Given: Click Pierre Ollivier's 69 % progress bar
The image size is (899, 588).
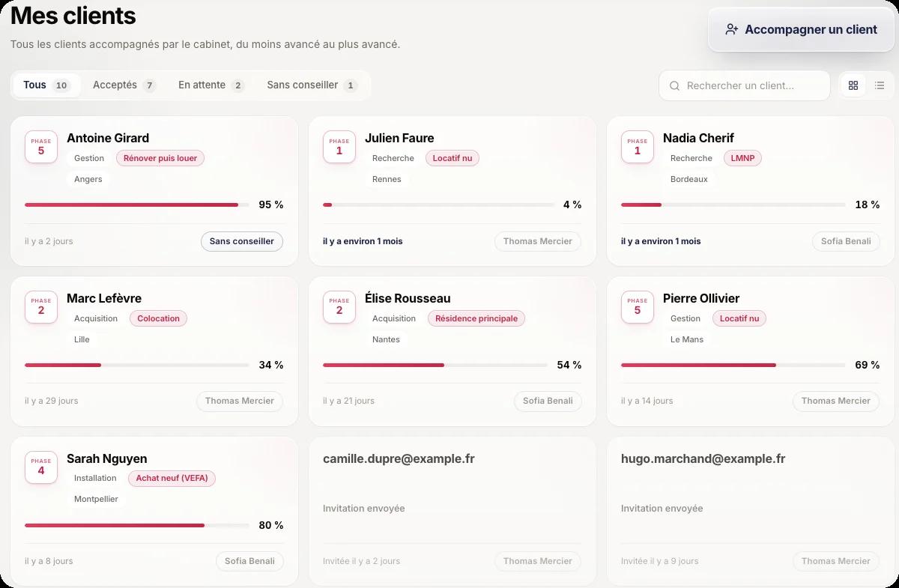Looking at the screenshot, I should pyautogui.click(x=733, y=365).
